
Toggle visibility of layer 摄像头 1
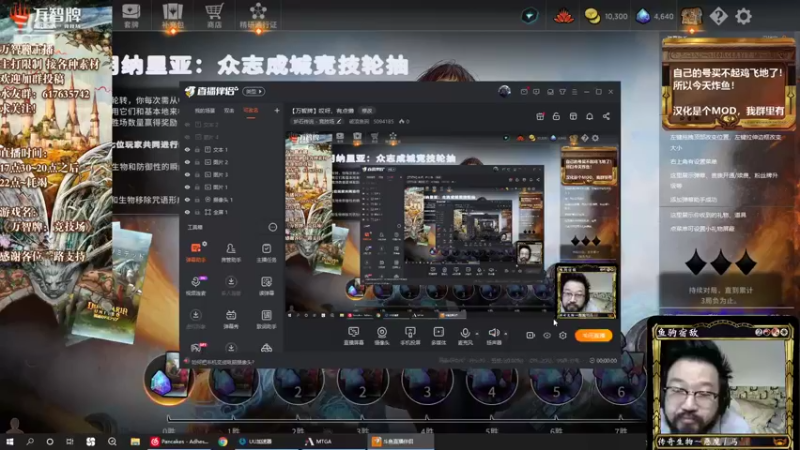click(x=187, y=199)
